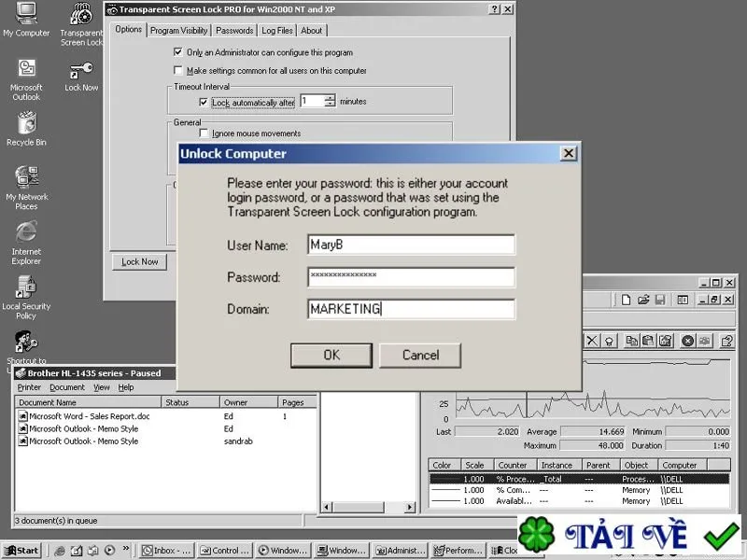Click the Start button
Image resolution: width=747 pixels, height=560 pixels.
click(x=21, y=551)
